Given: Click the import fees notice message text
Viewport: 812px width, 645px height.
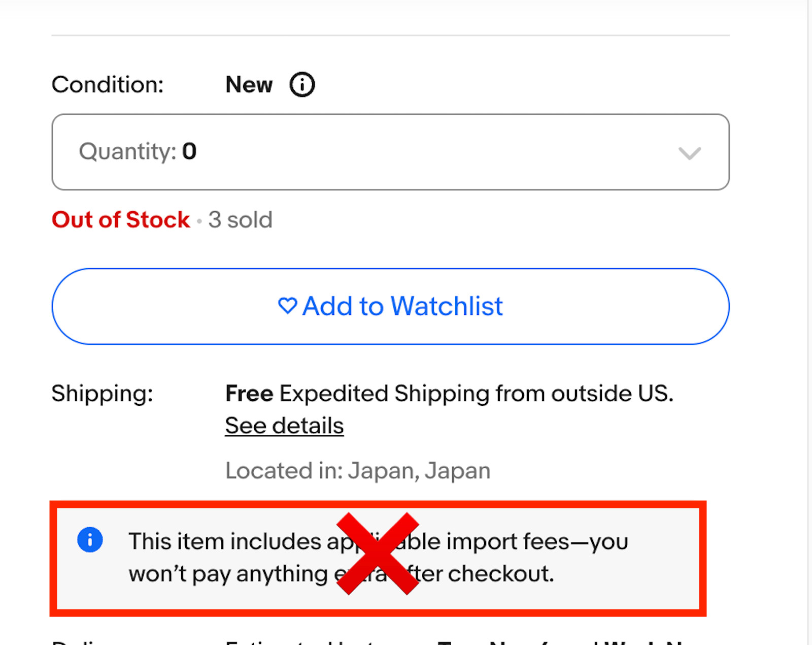Looking at the screenshot, I should pyautogui.click(x=507, y=542).
